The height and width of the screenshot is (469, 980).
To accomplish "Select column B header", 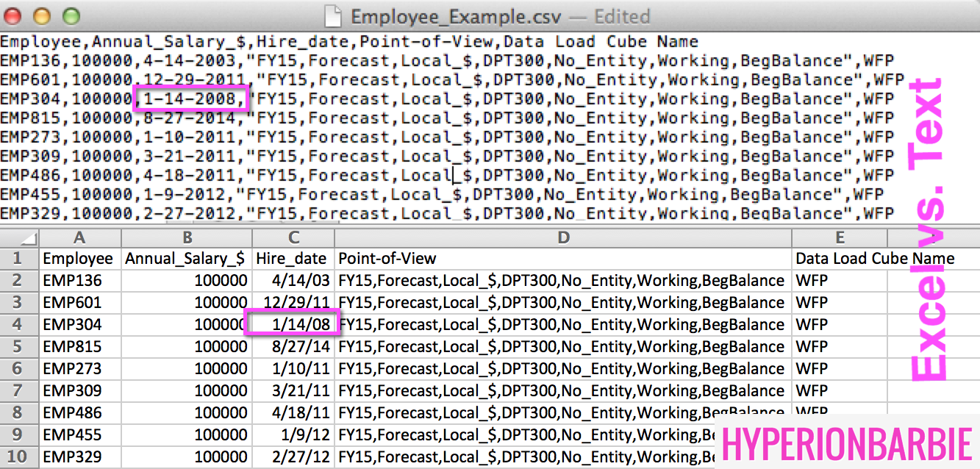I will [x=186, y=237].
